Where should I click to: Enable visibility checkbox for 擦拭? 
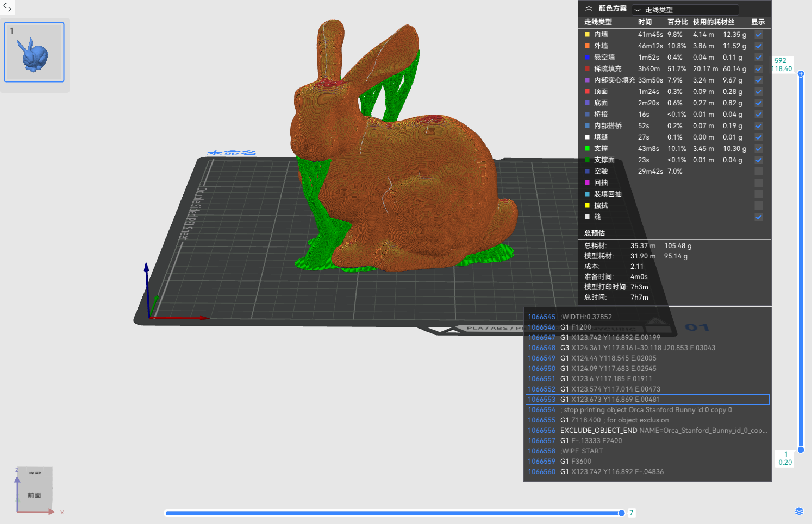coord(759,205)
